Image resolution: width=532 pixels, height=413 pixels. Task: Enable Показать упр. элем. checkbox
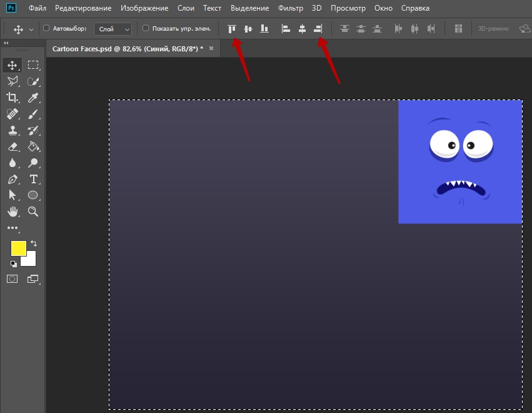coord(146,28)
